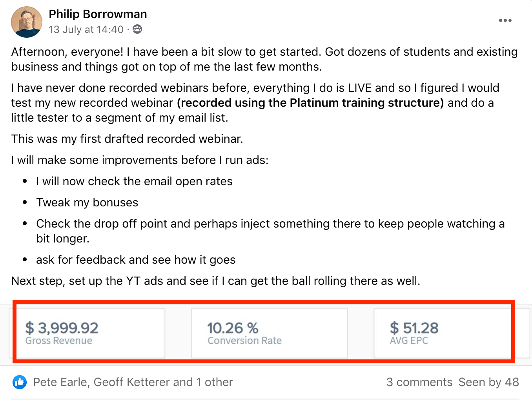This screenshot has height=401, width=532.
Task: View reactions from Pete Earle, Geoff Ketterer
Action: (x=133, y=382)
